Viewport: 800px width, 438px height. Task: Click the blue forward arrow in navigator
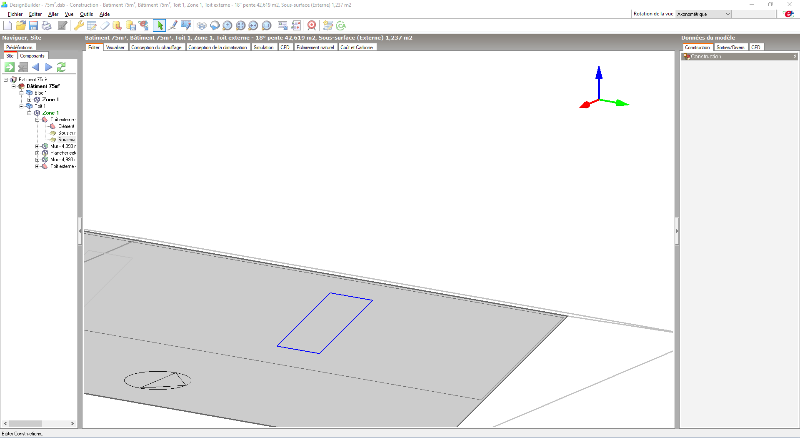tap(48, 67)
